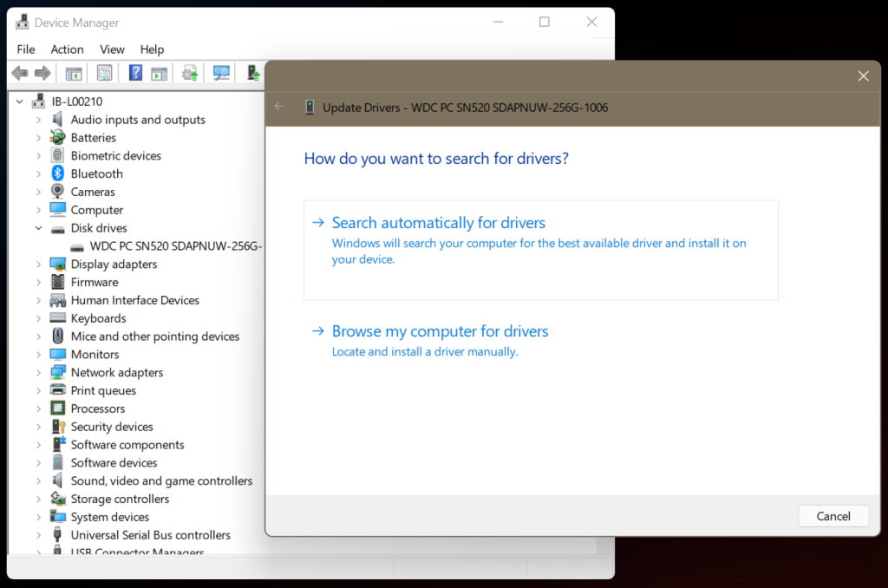The image size is (888, 588).
Task: Expand the Network adapters category
Action: (x=38, y=372)
